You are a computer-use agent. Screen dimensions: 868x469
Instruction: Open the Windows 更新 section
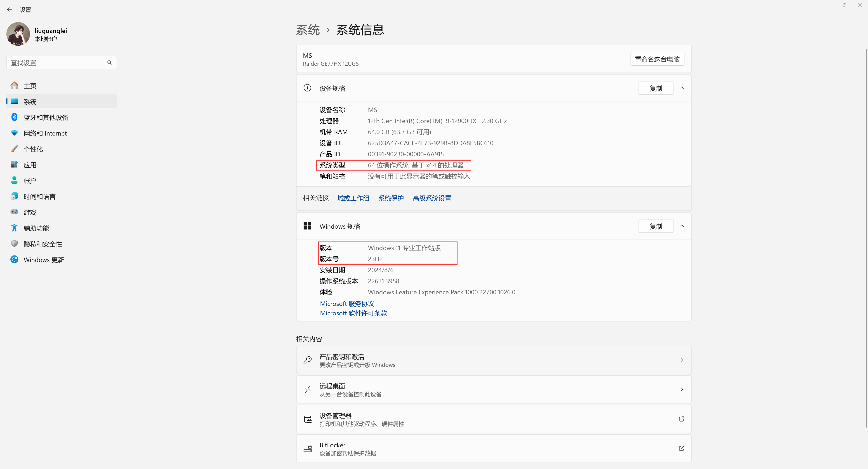[x=44, y=260]
